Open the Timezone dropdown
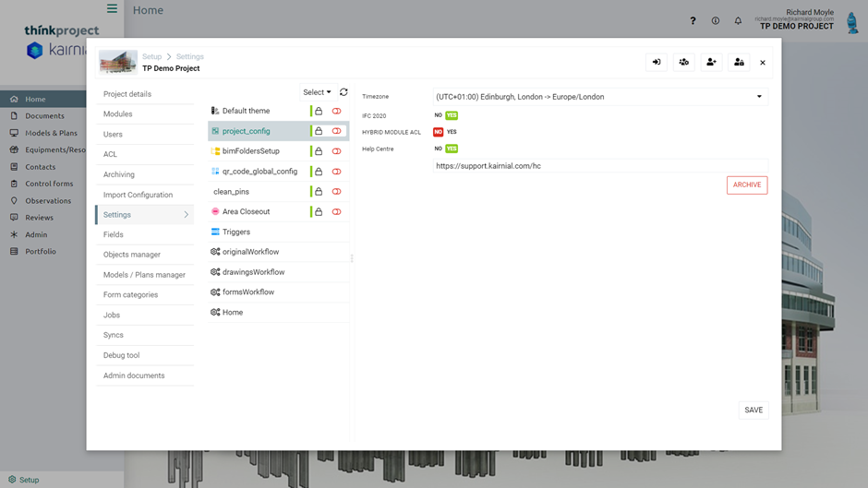 [600, 97]
